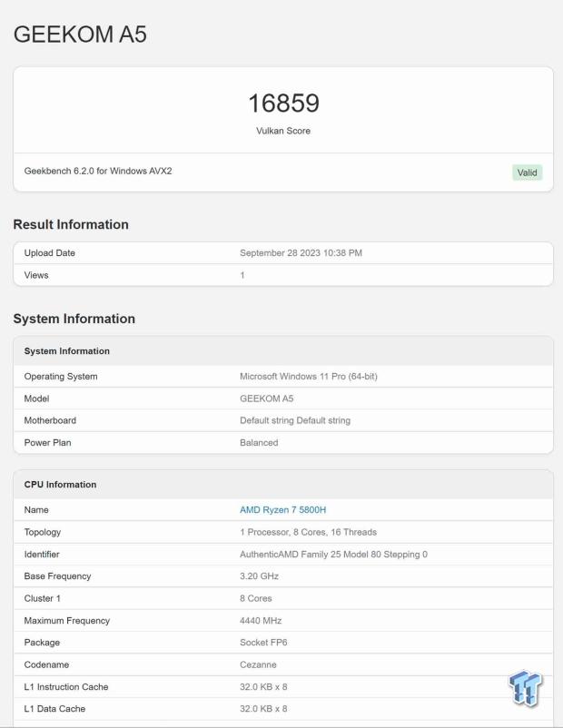Click the Cluster 1 label

coord(43,598)
